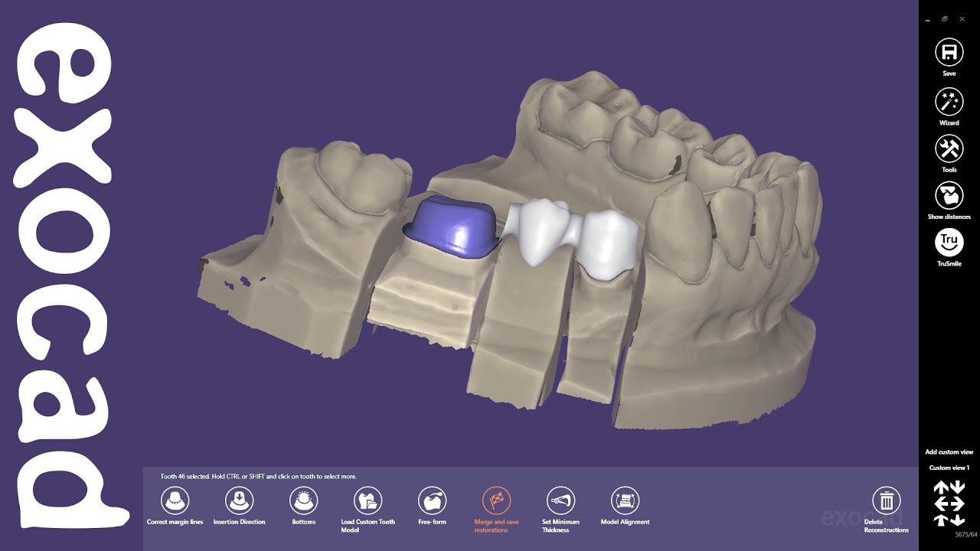
Task: Click the Save icon
Action: tap(949, 52)
